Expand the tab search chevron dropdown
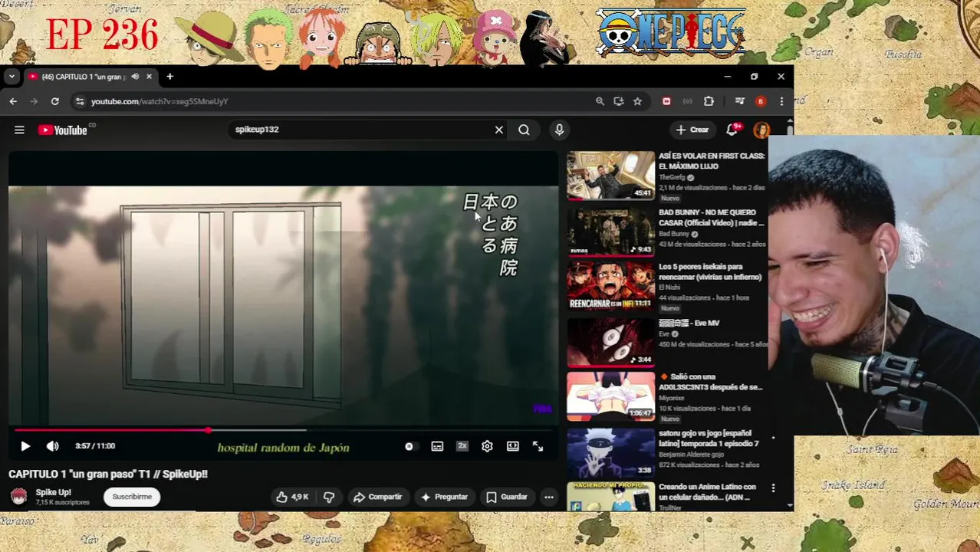Viewport: 980px width, 552px height. coord(12,77)
